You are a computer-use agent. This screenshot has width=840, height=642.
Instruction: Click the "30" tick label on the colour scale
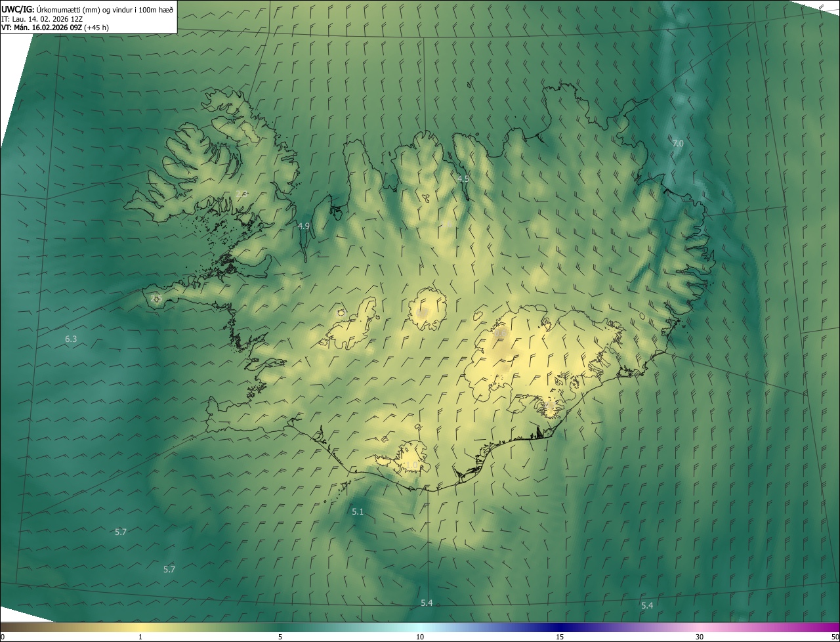click(700, 637)
